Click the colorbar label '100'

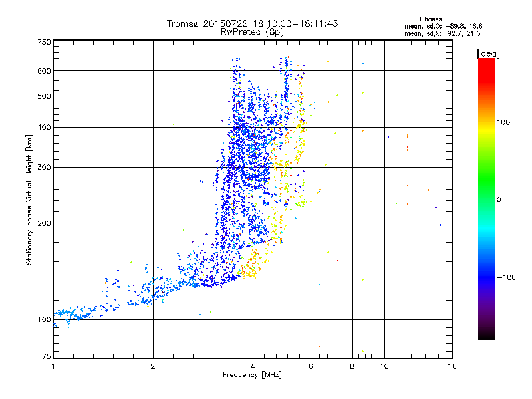point(503,122)
